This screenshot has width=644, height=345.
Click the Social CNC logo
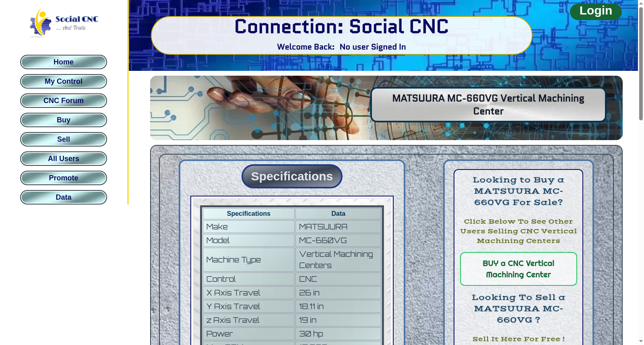[x=64, y=23]
